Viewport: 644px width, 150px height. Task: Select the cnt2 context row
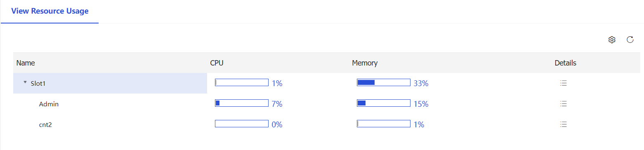tap(45, 124)
